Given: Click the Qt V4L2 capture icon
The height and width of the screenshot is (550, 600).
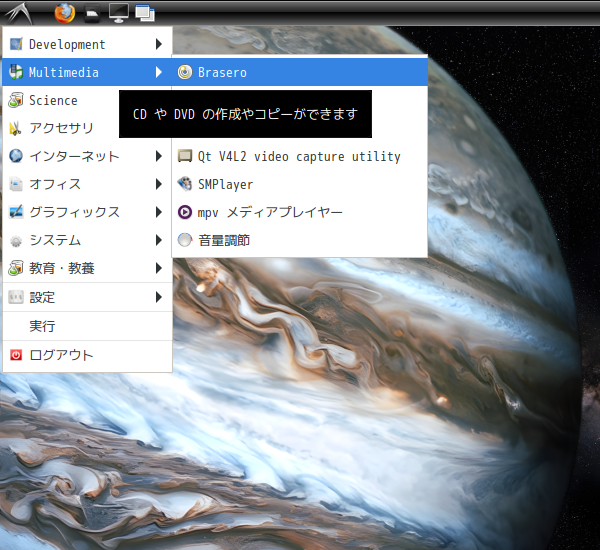Looking at the screenshot, I should pyautogui.click(x=185, y=156).
